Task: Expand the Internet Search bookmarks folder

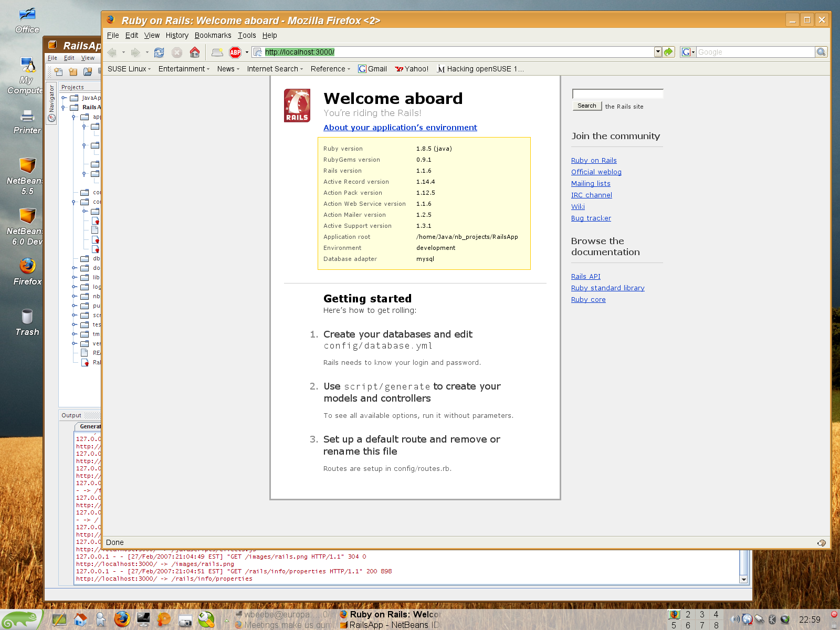Action: tap(275, 69)
